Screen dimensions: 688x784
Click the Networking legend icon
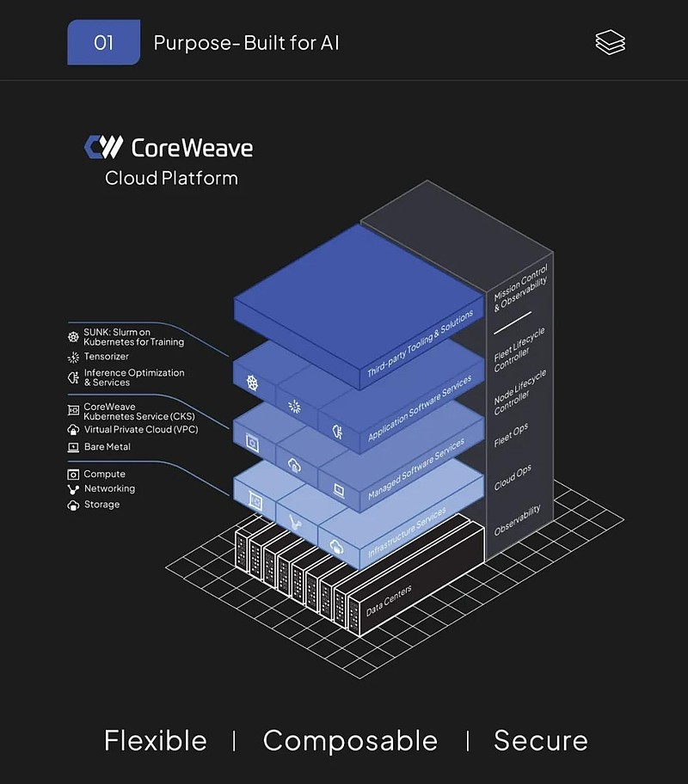74,489
